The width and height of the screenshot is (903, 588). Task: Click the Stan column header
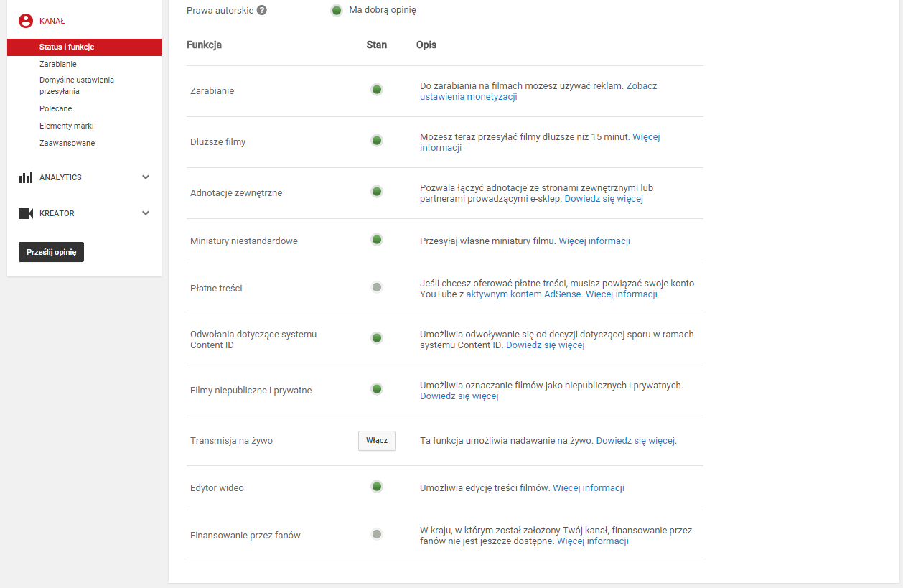click(377, 45)
